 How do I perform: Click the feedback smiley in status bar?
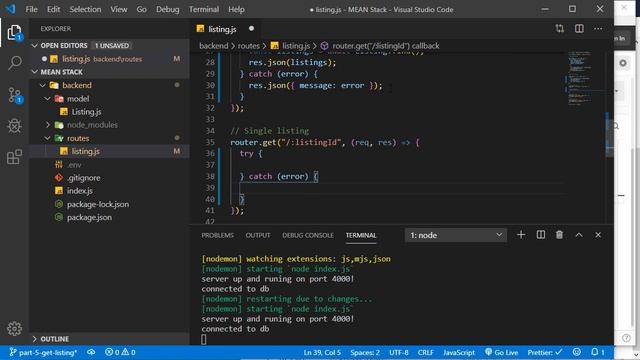576,352
